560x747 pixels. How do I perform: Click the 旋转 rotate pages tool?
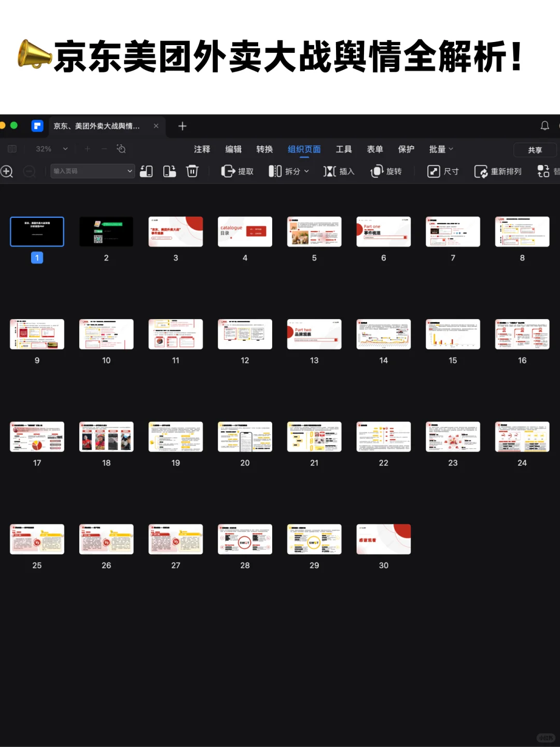386,171
